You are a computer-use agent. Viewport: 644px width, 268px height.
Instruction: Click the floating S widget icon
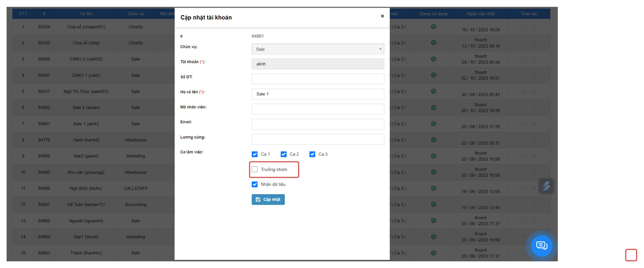pyautogui.click(x=546, y=186)
